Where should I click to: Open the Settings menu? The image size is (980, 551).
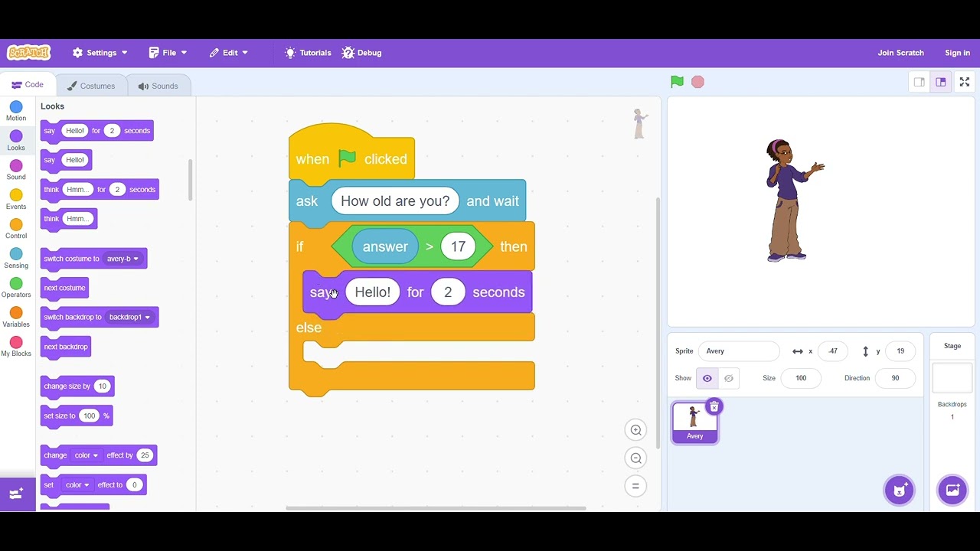click(100, 53)
